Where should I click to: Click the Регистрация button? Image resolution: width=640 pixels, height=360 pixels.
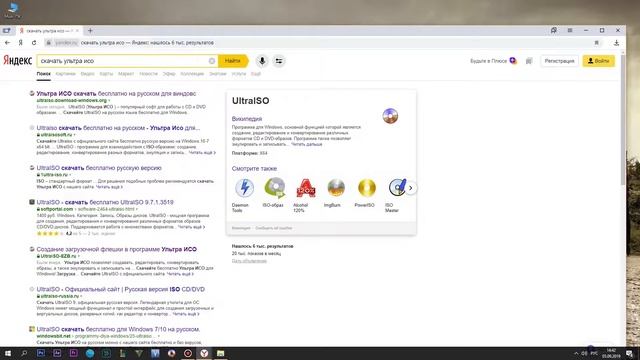(559, 61)
